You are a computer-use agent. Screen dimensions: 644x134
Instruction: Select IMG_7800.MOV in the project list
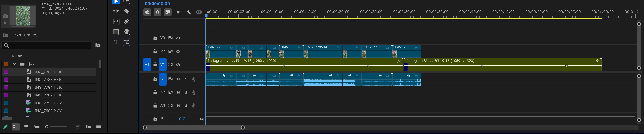click(x=49, y=110)
